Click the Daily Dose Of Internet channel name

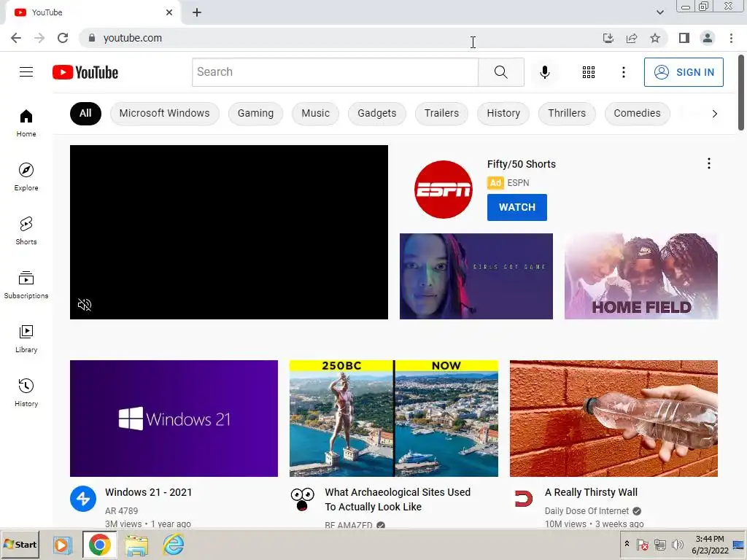point(587,511)
